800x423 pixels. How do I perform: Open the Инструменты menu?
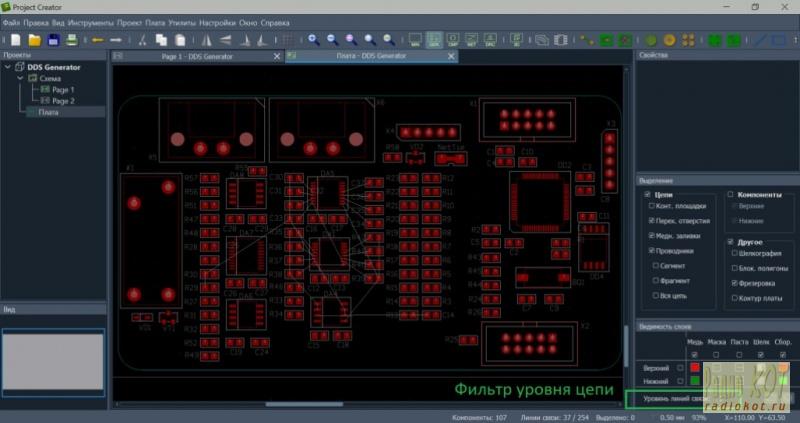(x=90, y=21)
